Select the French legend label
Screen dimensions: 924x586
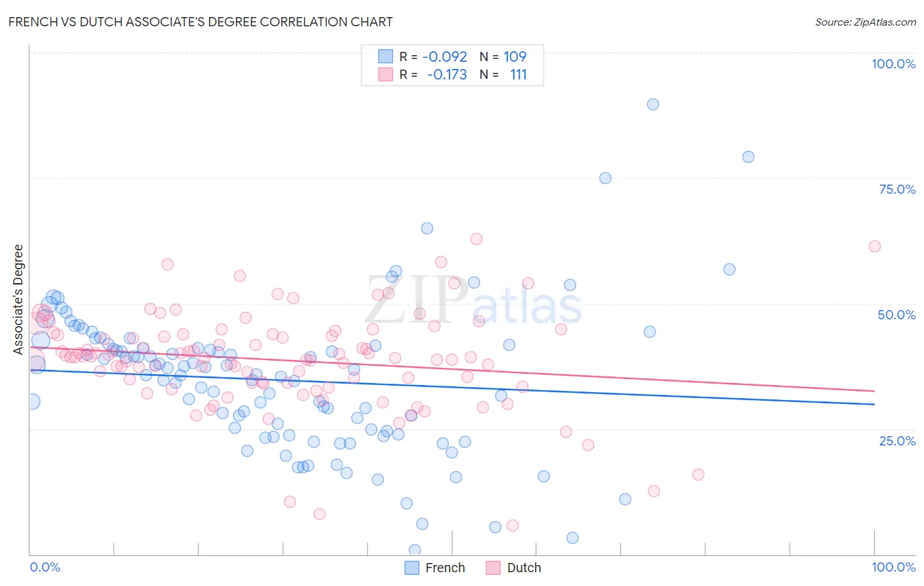point(445,568)
